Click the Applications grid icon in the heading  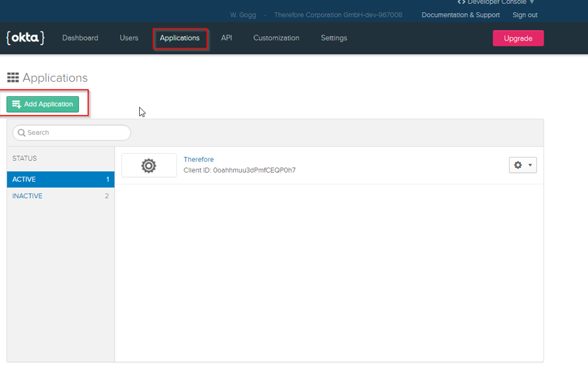[x=13, y=77]
